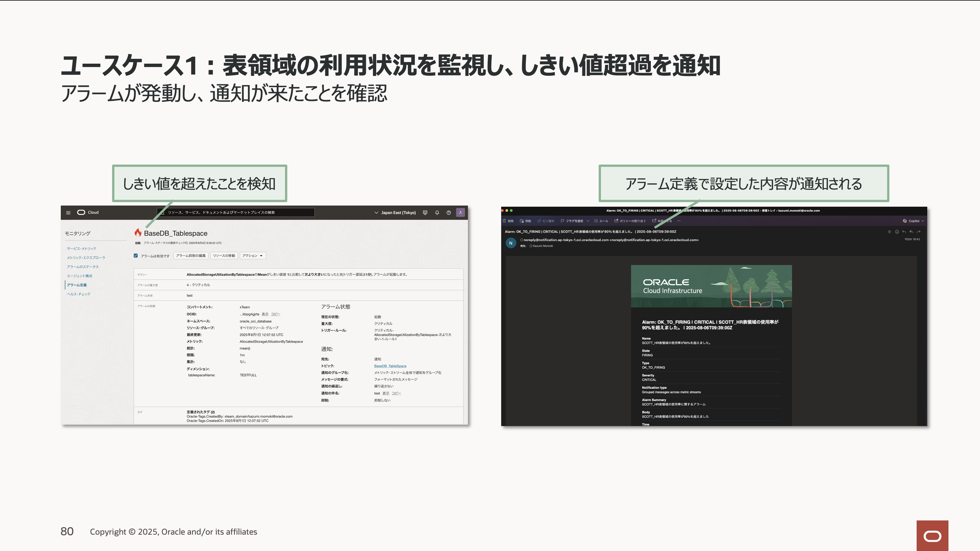
Task: Expand the Copilot dropdown in mail toolbar
Action: coord(923,221)
